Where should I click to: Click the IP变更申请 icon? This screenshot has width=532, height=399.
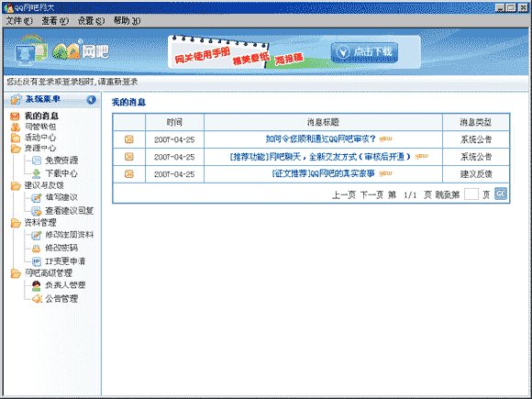[37, 261]
